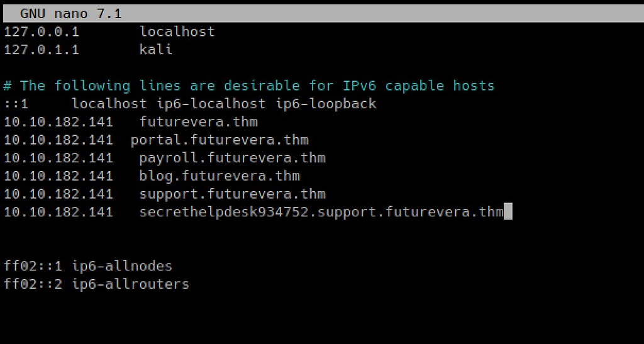Click the ip6-loopback text
The image size is (644, 344).
coord(326,103)
